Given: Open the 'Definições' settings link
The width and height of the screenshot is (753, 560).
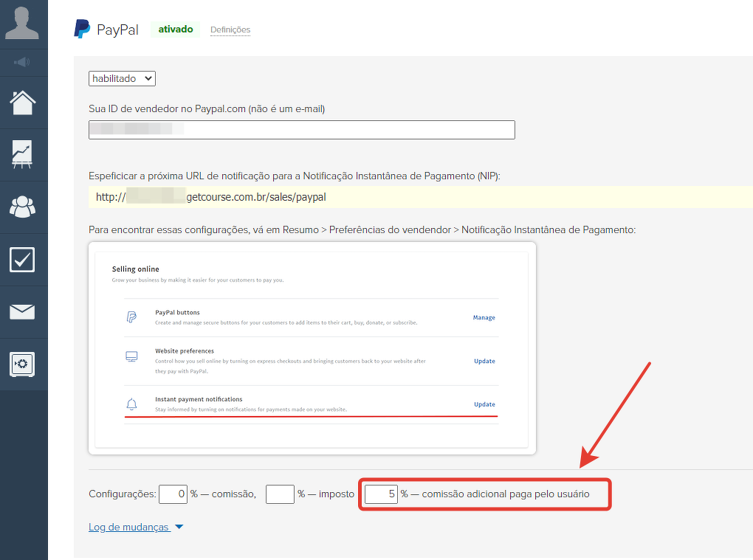Looking at the screenshot, I should tap(230, 30).
